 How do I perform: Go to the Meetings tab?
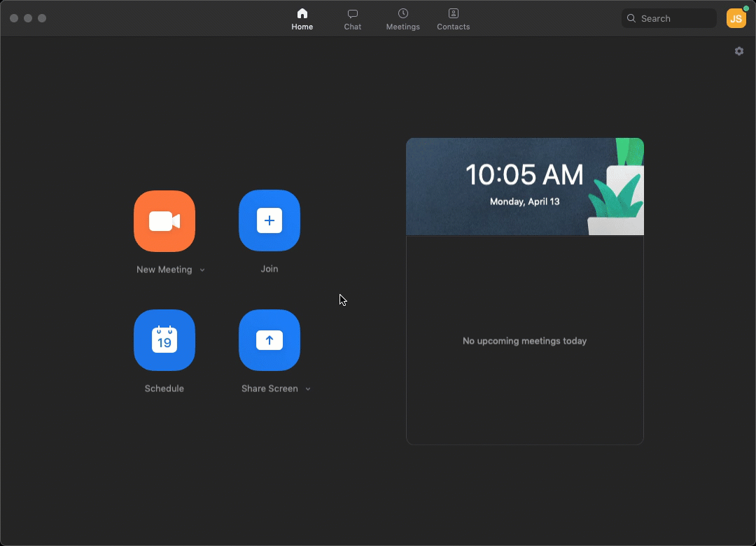coord(403,19)
